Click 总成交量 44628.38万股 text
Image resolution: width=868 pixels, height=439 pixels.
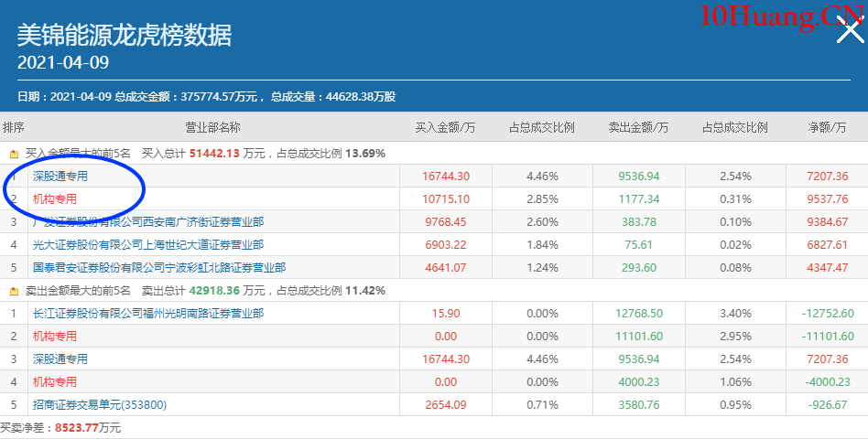click(333, 97)
